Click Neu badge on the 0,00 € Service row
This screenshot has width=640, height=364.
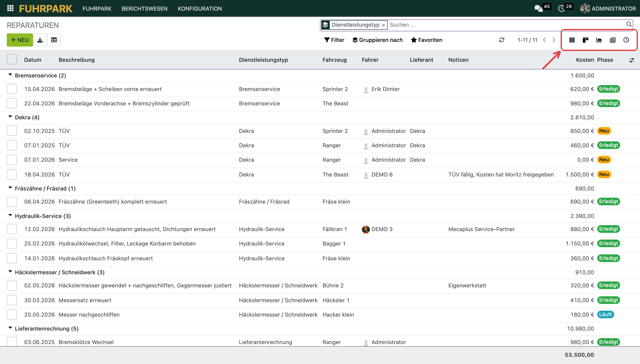pyautogui.click(x=604, y=160)
